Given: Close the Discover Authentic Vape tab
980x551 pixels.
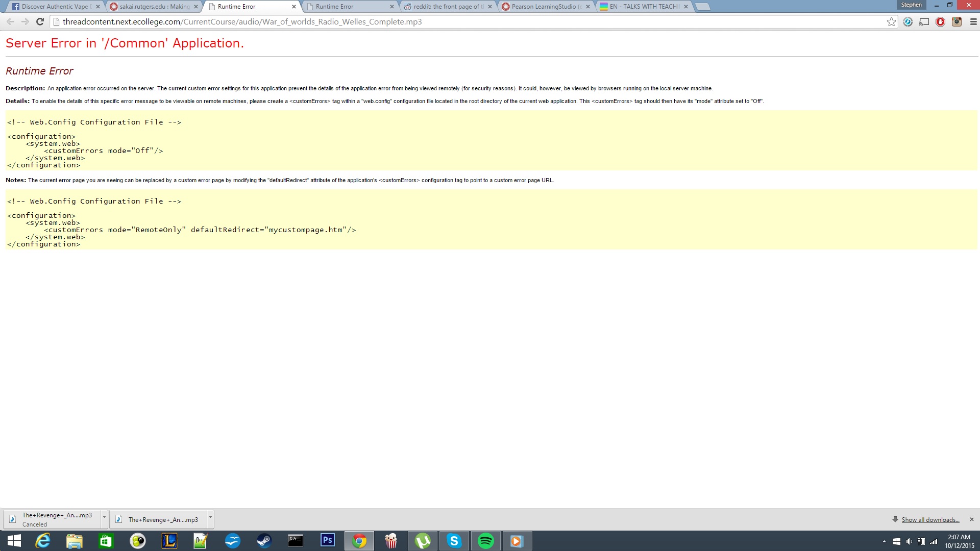Looking at the screenshot, I should tap(98, 7).
